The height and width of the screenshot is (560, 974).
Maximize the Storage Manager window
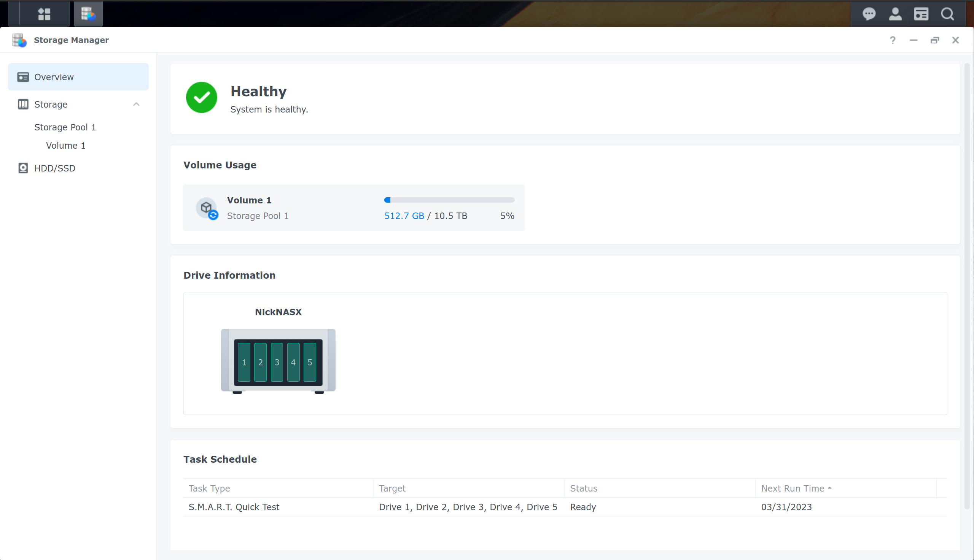[x=934, y=40]
